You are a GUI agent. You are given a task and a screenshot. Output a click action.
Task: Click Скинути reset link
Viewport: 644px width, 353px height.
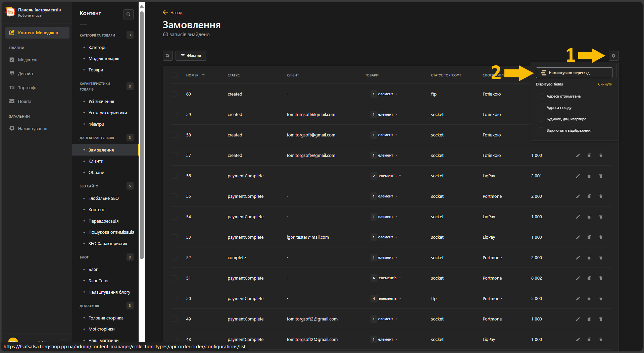tap(605, 84)
